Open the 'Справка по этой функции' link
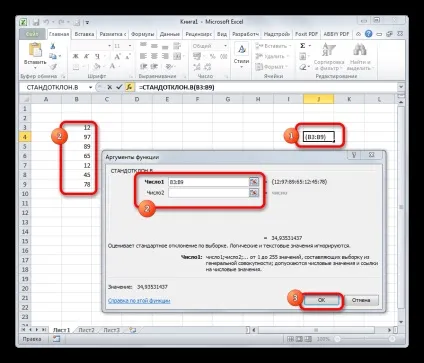The width and height of the screenshot is (424, 363). click(x=139, y=301)
